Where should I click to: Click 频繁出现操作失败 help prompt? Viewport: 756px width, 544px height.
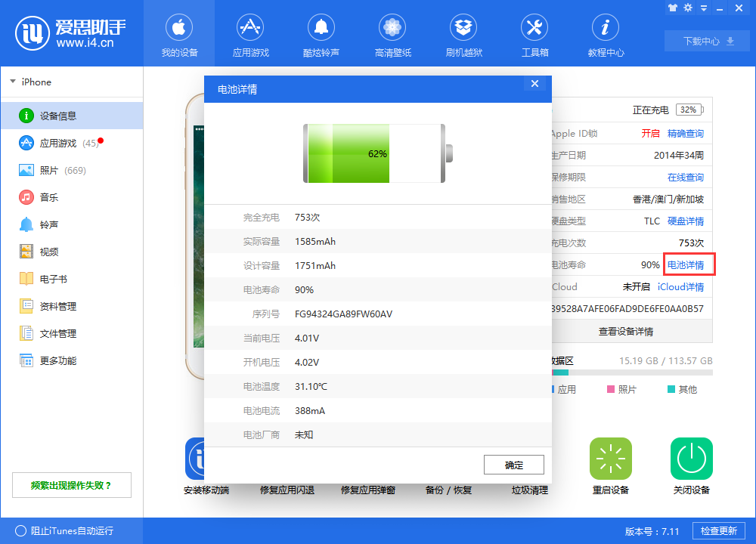click(71, 484)
